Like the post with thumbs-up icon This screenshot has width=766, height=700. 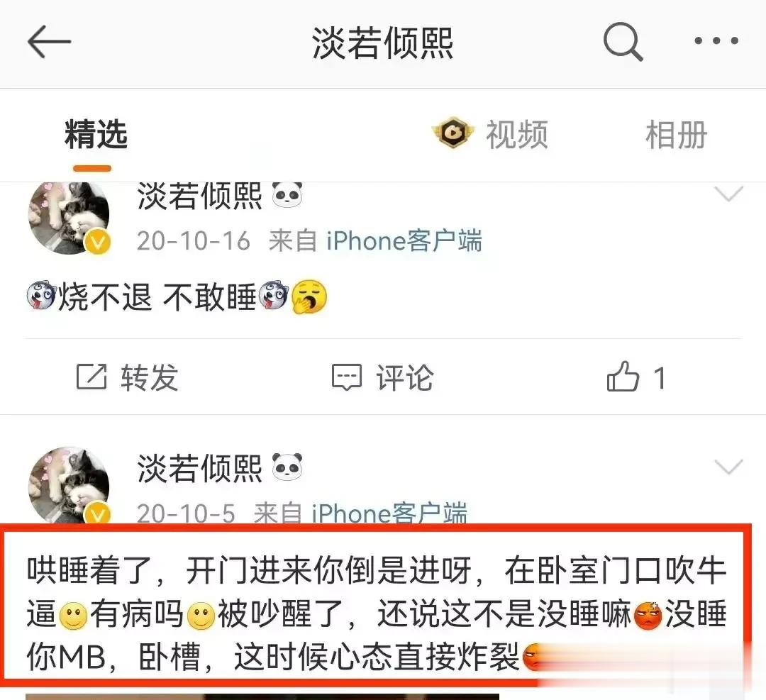pos(623,376)
